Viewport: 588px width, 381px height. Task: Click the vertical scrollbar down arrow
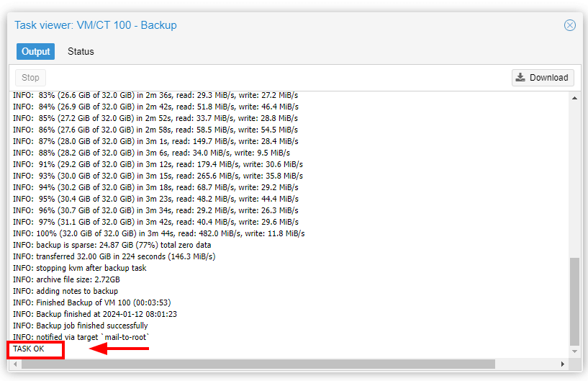(574, 351)
